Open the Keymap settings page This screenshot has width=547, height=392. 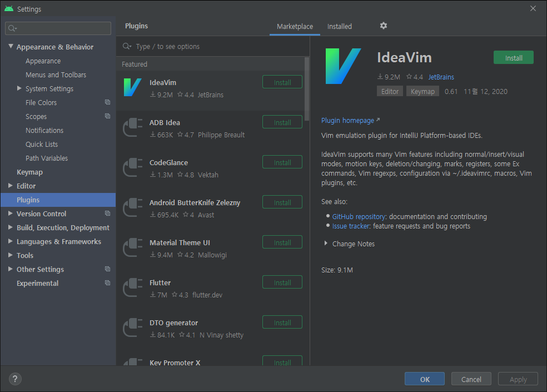pos(29,172)
